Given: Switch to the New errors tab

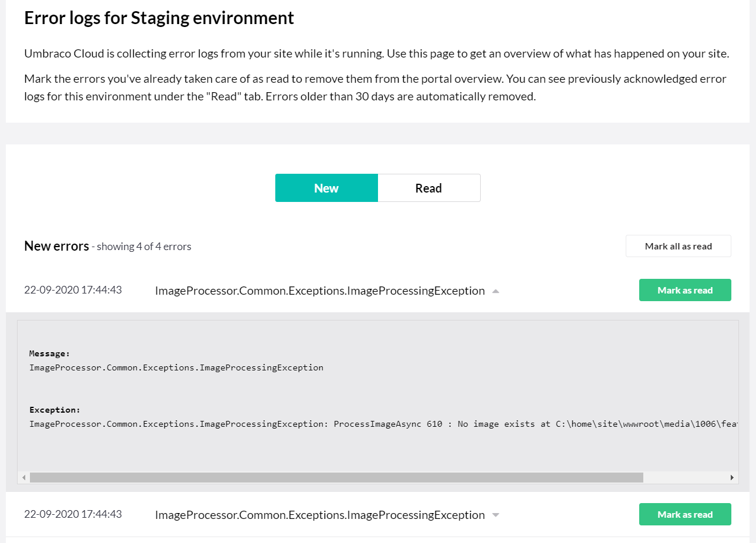Looking at the screenshot, I should pyautogui.click(x=326, y=188).
